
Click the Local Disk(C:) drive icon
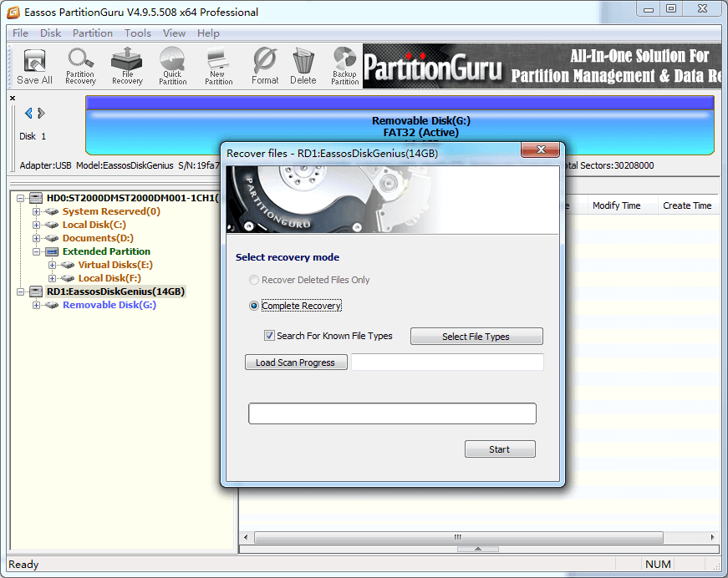[52, 225]
